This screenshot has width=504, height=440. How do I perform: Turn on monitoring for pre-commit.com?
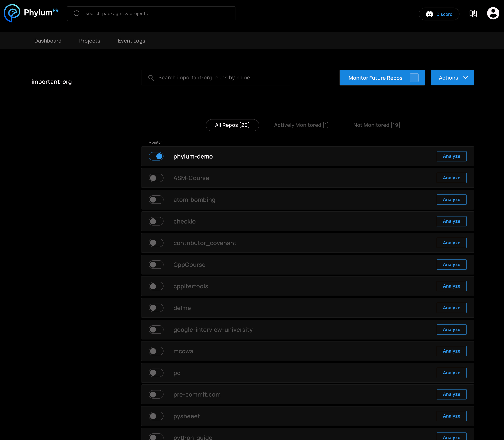tap(156, 394)
